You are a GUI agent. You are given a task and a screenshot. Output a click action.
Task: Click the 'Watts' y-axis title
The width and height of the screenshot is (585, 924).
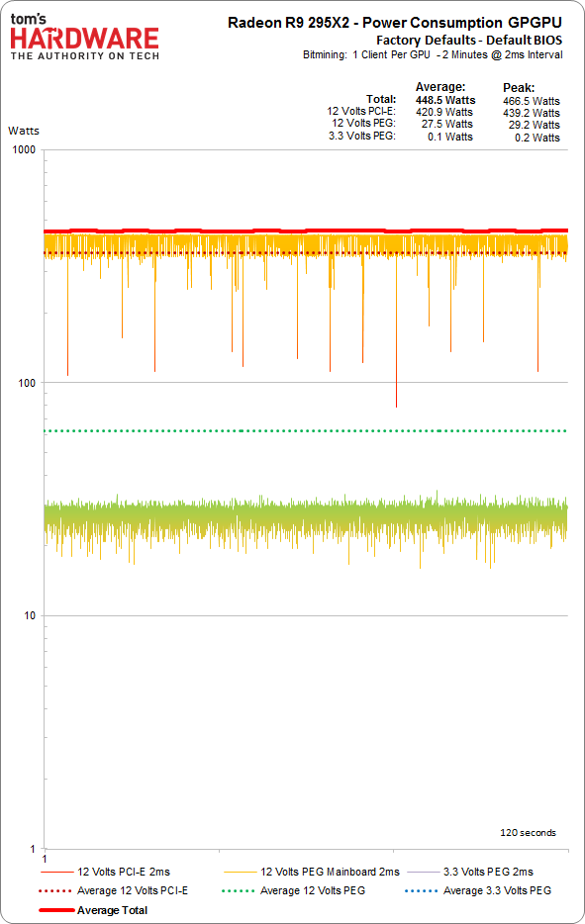pos(24,131)
